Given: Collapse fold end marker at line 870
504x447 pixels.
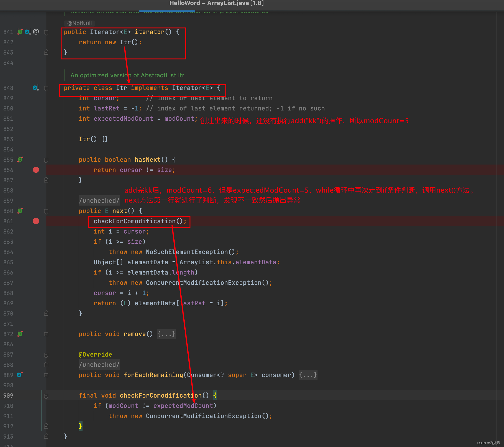Looking at the screenshot, I should pos(46,313).
